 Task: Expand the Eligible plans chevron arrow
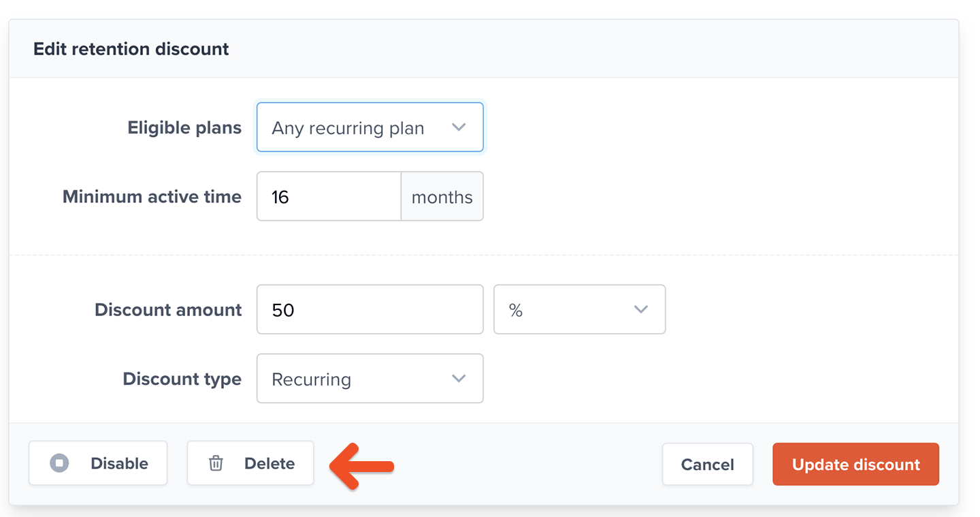pyautogui.click(x=459, y=127)
